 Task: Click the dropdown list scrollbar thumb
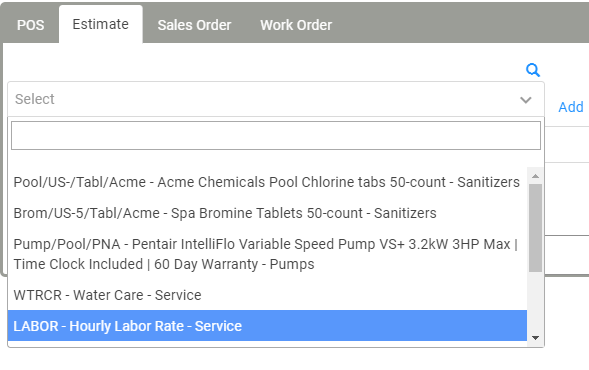tap(535, 228)
